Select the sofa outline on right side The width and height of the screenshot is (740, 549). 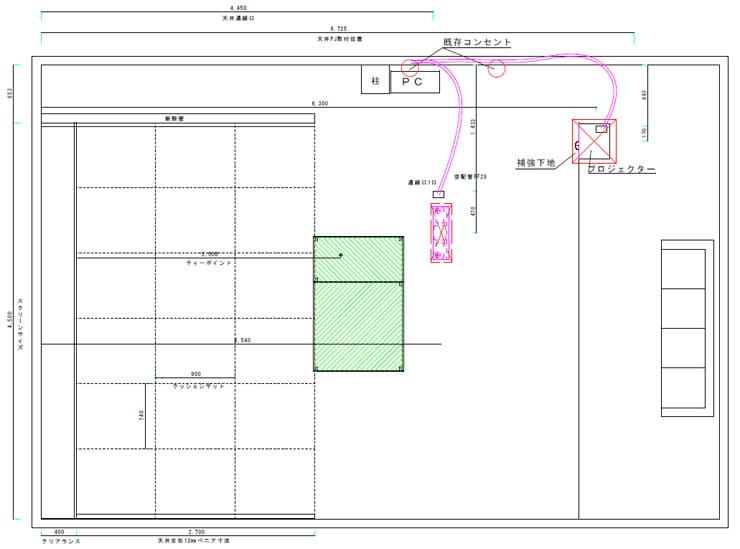coord(687,328)
